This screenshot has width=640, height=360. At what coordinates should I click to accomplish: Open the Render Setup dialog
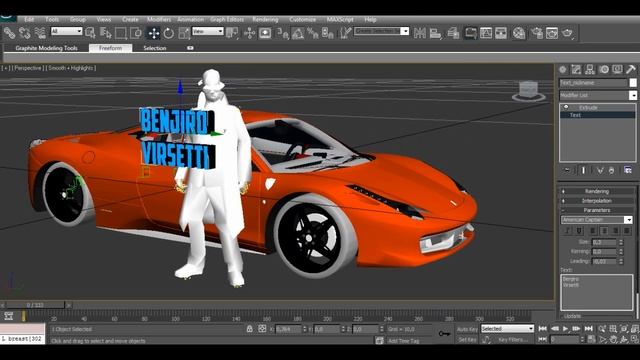point(537,33)
